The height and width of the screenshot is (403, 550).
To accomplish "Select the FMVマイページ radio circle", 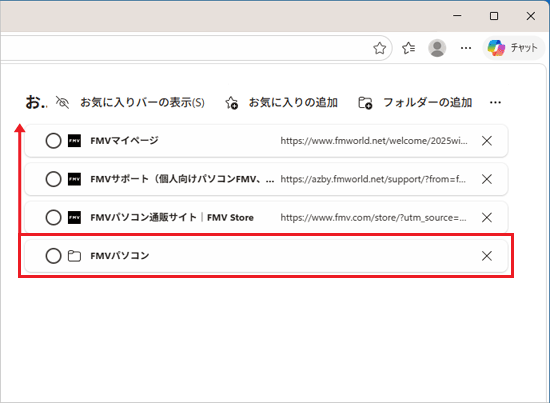I will point(53,141).
